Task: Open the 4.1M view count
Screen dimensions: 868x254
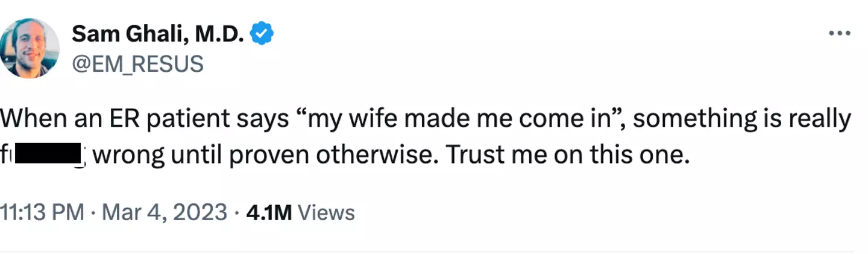Action: point(269,212)
